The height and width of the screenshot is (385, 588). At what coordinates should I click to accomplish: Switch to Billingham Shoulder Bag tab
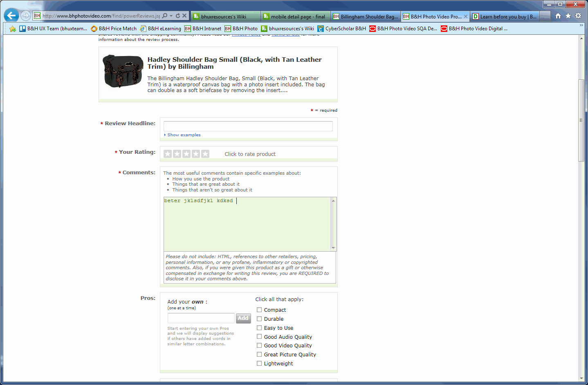click(365, 17)
